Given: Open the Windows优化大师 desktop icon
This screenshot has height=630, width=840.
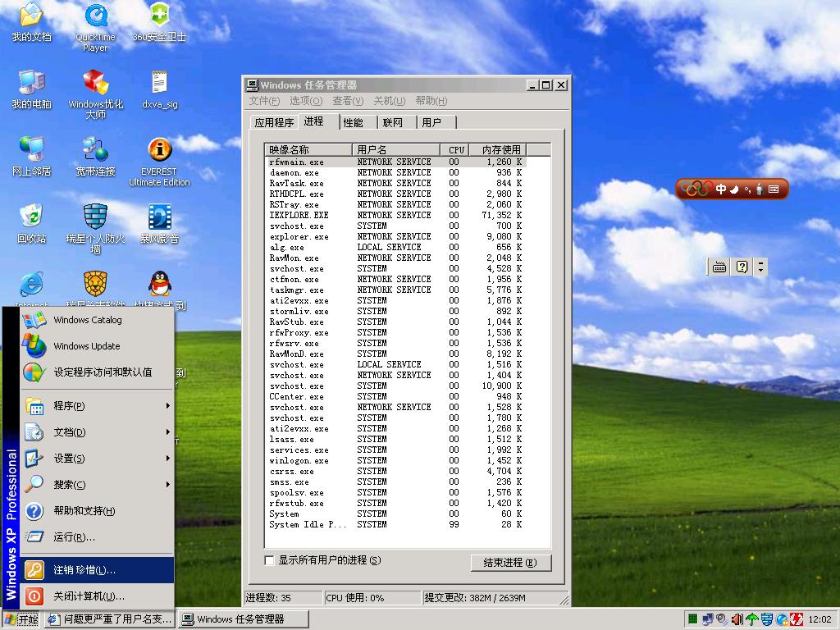Looking at the screenshot, I should pos(96,83).
